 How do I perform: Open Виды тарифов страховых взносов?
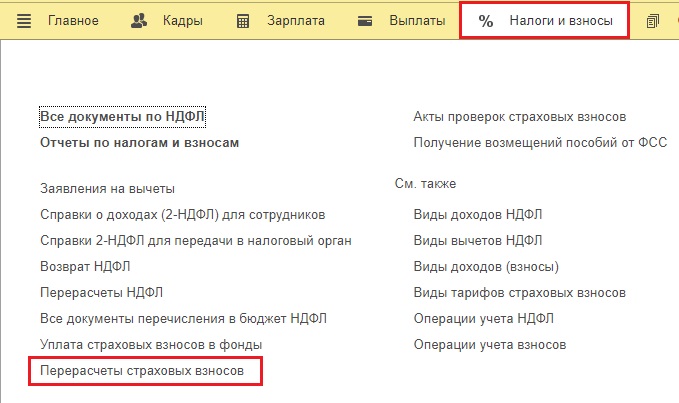coord(520,293)
